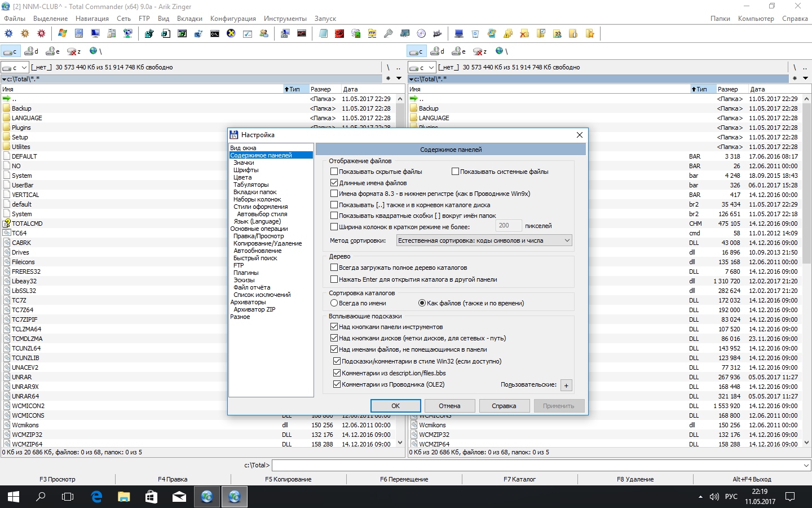This screenshot has height=508, width=812.
Task: Select Плагины in settings tree
Action: 246,273
